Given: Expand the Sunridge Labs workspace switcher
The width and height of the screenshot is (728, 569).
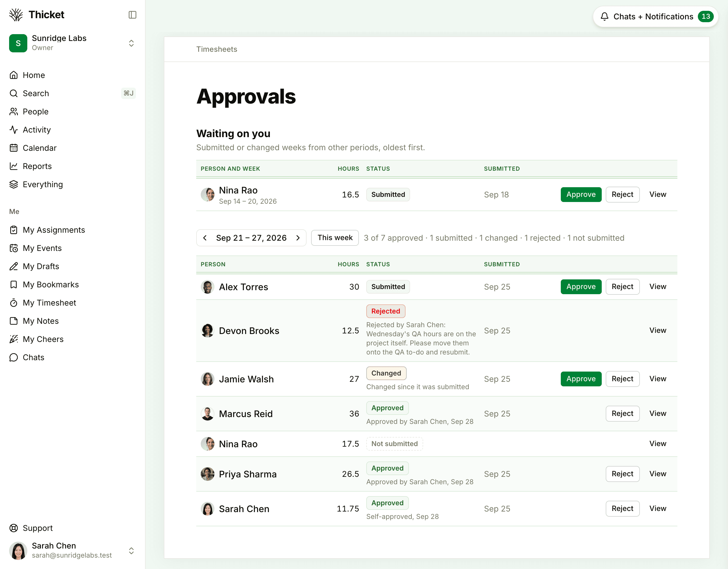Looking at the screenshot, I should pyautogui.click(x=73, y=43).
